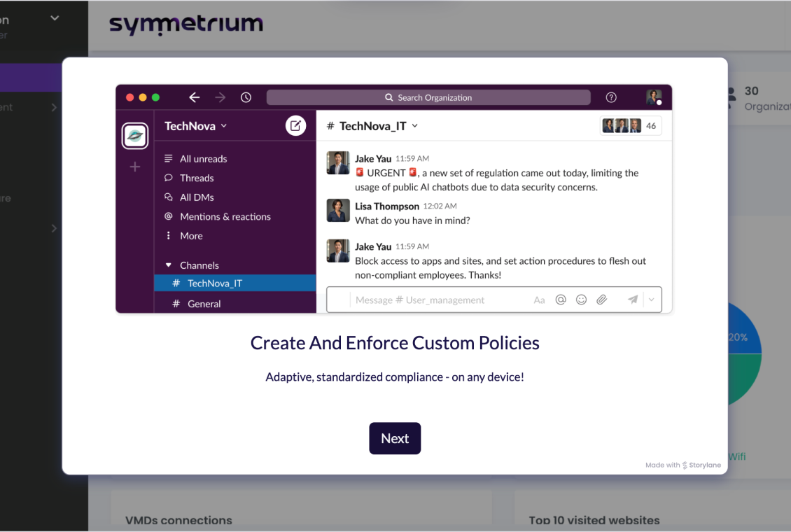Open the emoji picker smiley icon
This screenshot has width=791, height=532.
pos(581,300)
